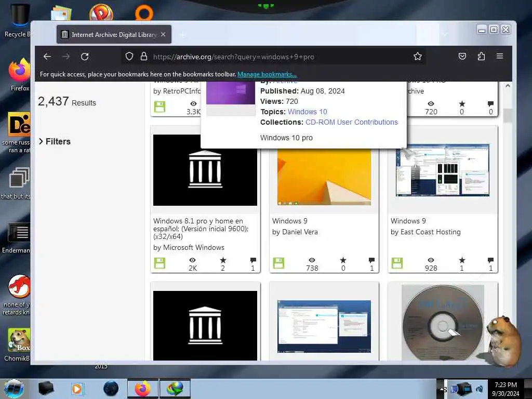Open the media player taskbar icon
The width and height of the screenshot is (532, 399).
coord(78,389)
